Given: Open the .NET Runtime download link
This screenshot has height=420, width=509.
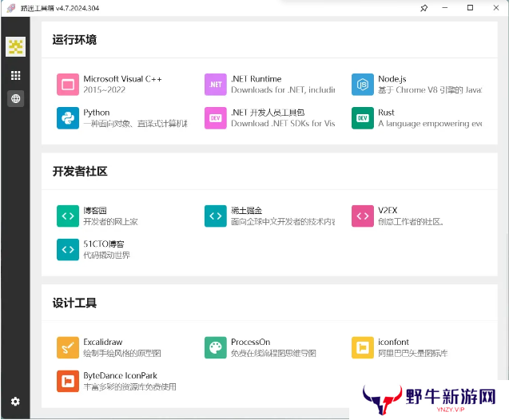Looking at the screenshot, I should pyautogui.click(x=256, y=79).
